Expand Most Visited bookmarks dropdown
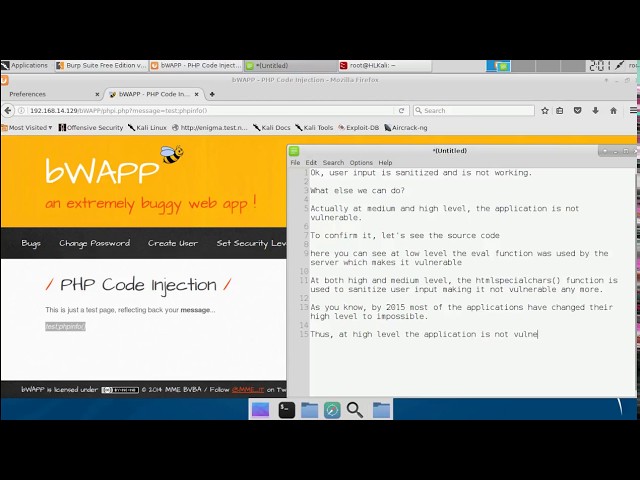640x480 pixels. (x=27, y=128)
